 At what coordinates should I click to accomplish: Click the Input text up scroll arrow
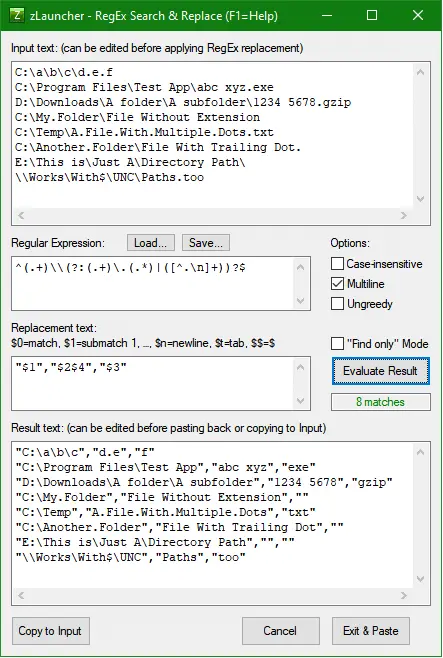pos(420,72)
